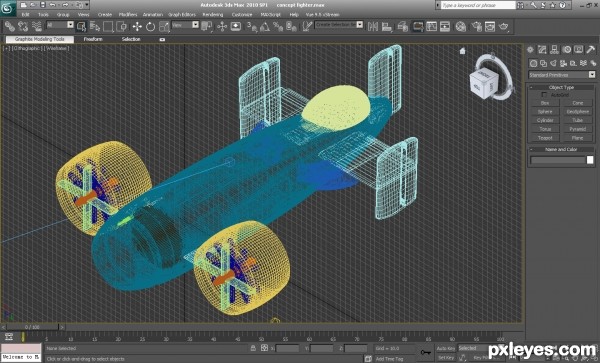This screenshot has width=600, height=363.
Task: Create a GeoSphere primitive
Action: click(578, 112)
